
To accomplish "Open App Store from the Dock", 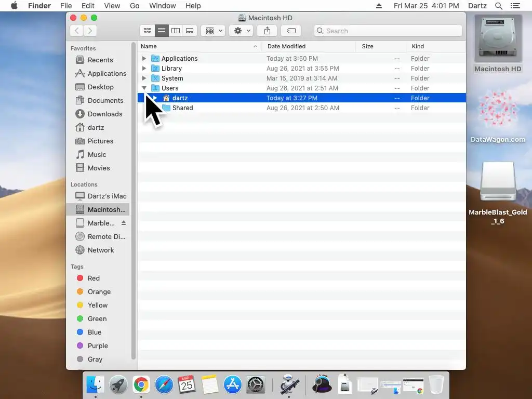I will [x=232, y=385].
